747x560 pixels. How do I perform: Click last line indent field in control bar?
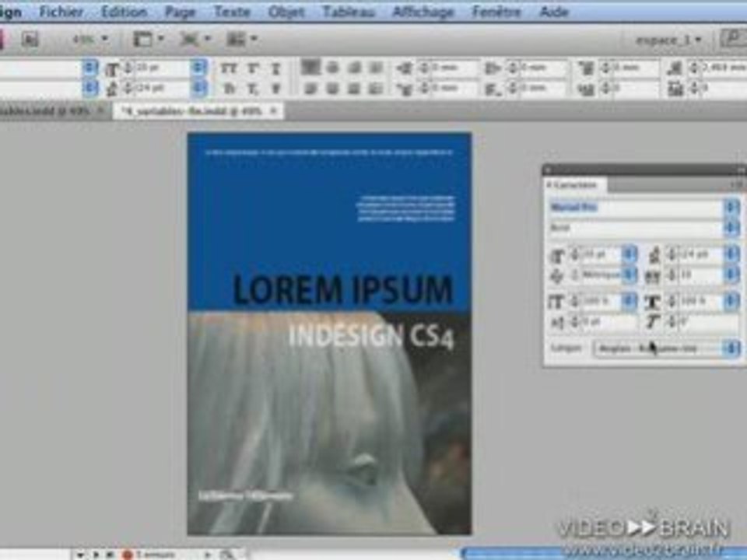click(542, 89)
